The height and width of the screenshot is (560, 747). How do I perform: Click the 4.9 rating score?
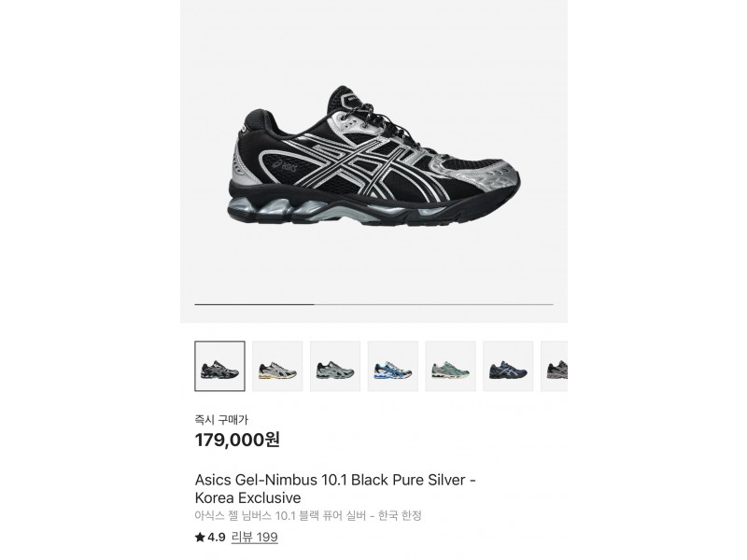pyautogui.click(x=216, y=538)
